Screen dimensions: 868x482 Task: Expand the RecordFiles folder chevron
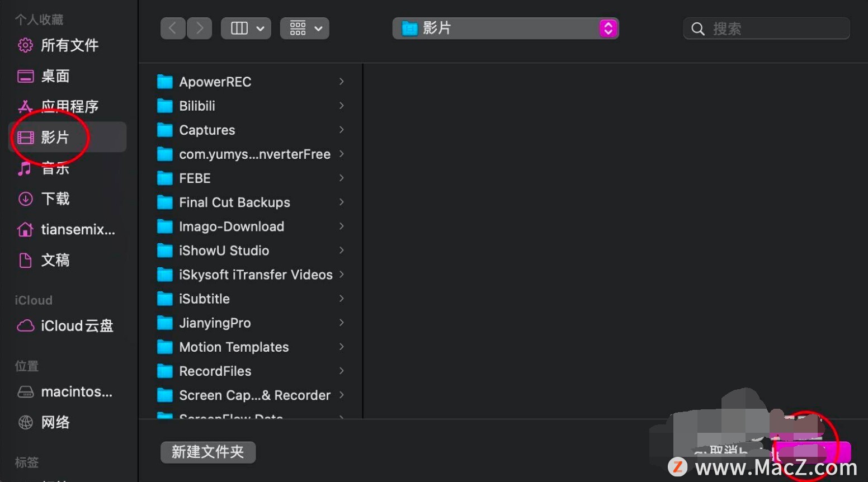pos(341,371)
